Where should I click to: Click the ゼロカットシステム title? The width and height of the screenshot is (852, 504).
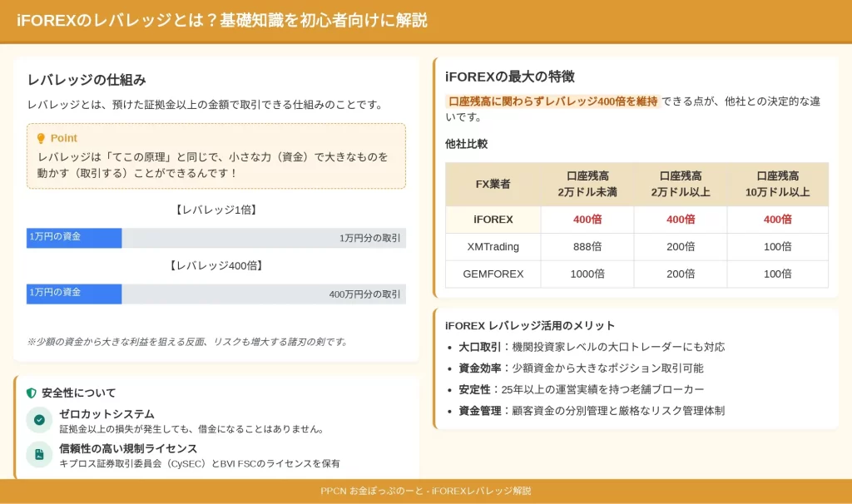[x=106, y=414]
